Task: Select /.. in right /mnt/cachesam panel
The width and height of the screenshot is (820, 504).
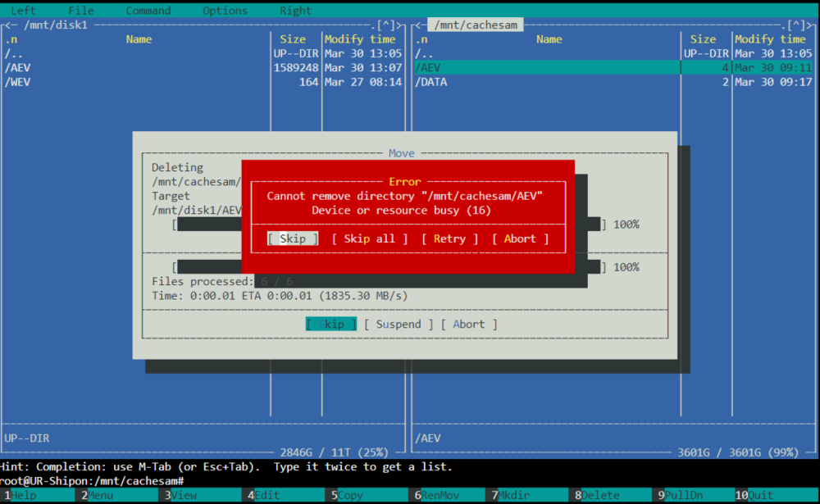Action: (614, 54)
